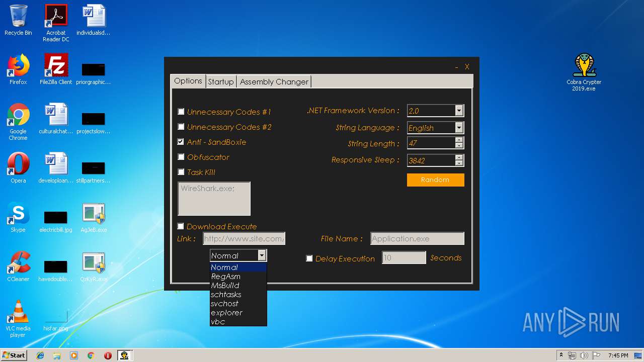This screenshot has height=362, width=644.
Task: Increase String Length value
Action: point(459,141)
